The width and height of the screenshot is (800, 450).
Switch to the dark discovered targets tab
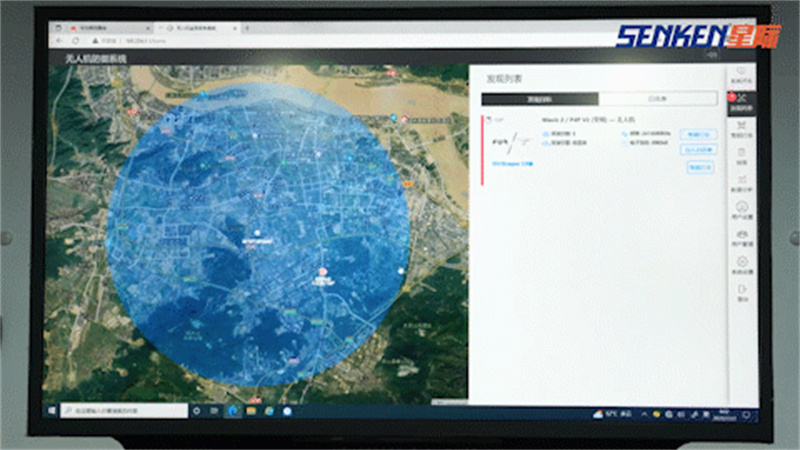[539, 99]
